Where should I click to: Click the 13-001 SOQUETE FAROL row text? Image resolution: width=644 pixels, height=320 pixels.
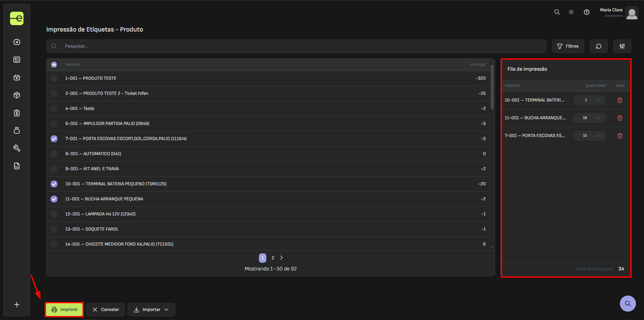(92, 229)
